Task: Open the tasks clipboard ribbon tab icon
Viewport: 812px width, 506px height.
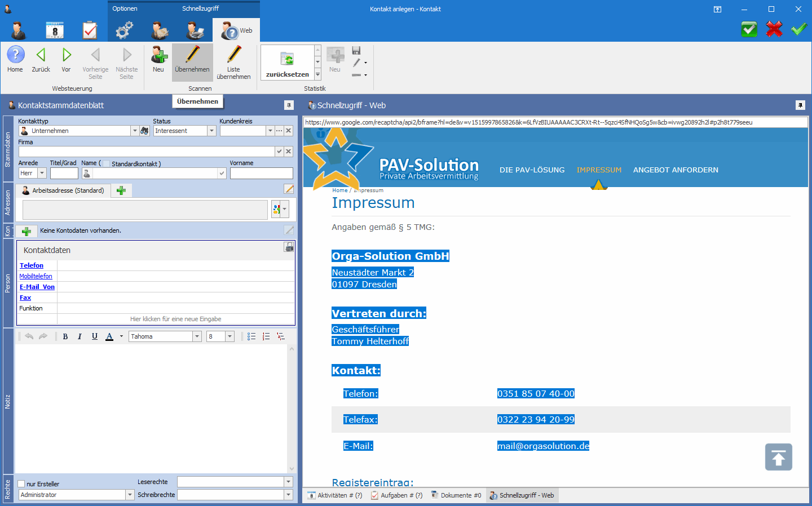Action: click(90, 30)
